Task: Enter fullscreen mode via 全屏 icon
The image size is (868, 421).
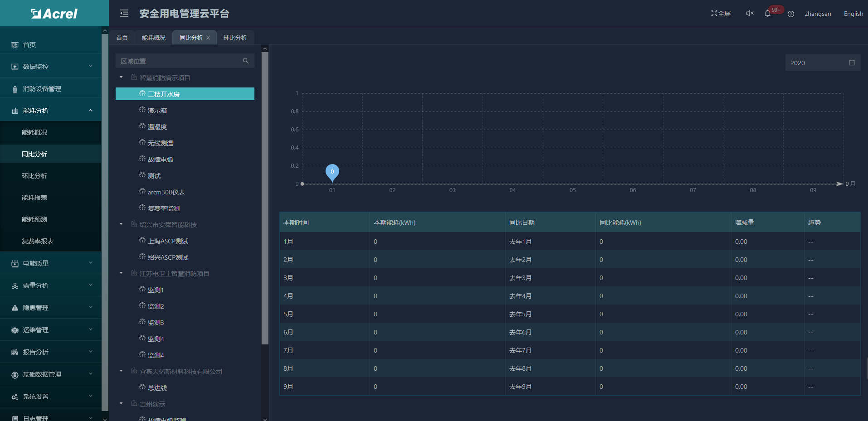Action: click(x=721, y=14)
